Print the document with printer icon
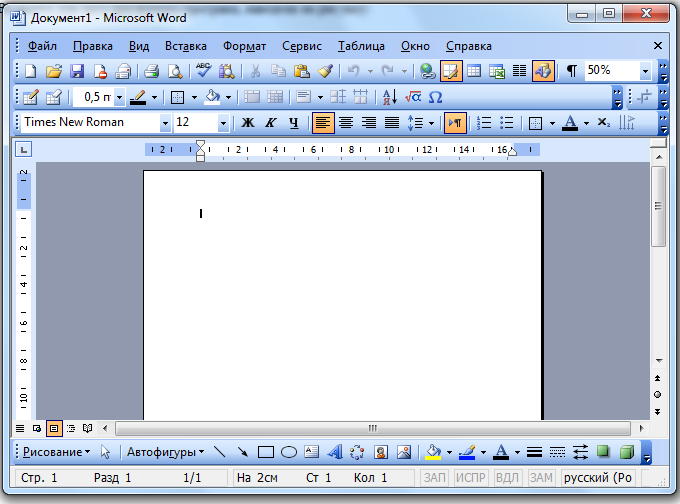Screen dimensions: 680x504 tap(151, 71)
